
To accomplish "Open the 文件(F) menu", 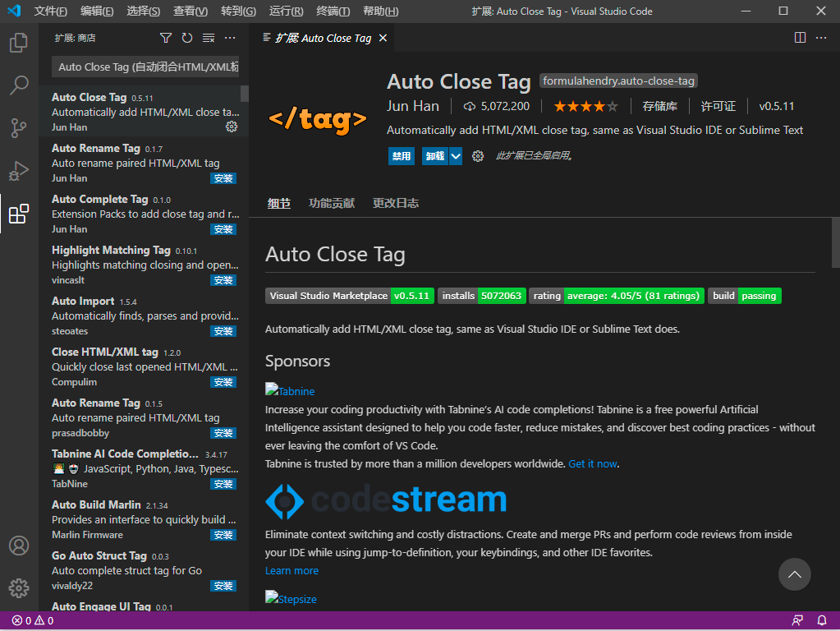I will [x=51, y=12].
